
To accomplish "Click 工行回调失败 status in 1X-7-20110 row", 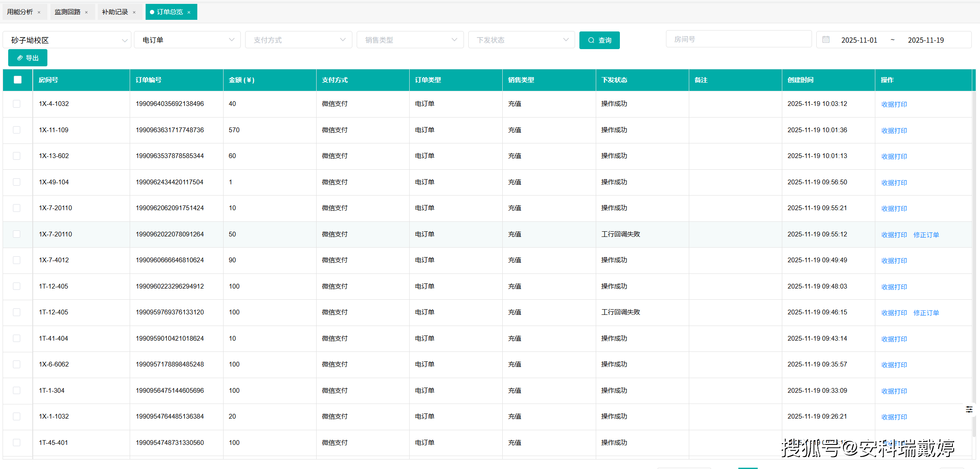I will 621,234.
